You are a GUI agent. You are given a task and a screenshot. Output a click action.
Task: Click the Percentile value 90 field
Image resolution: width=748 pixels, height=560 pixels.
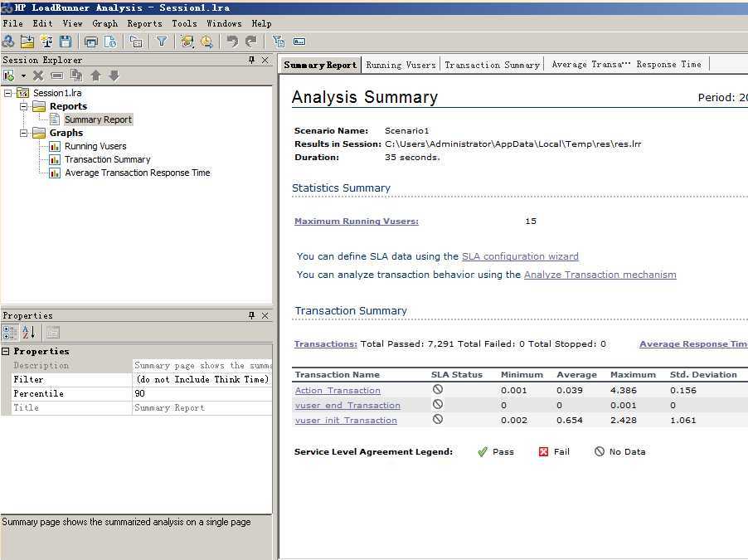202,393
